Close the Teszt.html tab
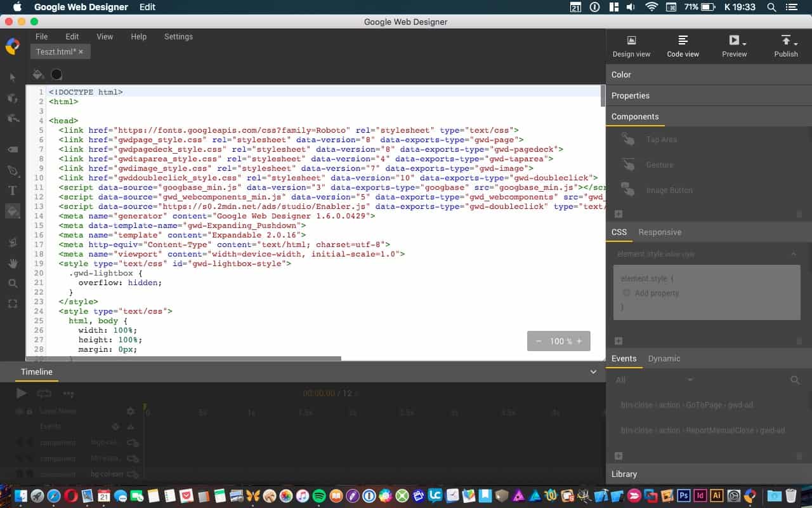This screenshot has width=812, height=508. [81, 52]
